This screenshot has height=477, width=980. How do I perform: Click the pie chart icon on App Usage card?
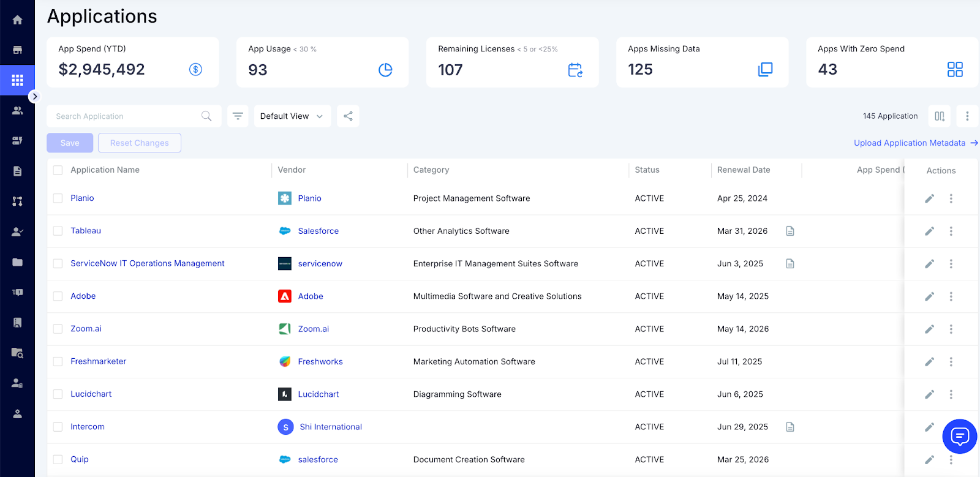pyautogui.click(x=385, y=70)
